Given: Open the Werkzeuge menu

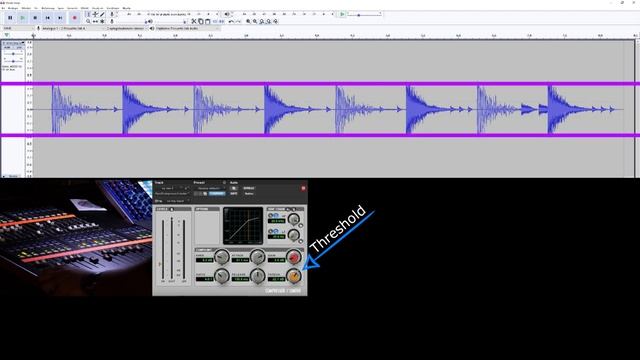Looking at the screenshot, I should pyautogui.click(x=113, y=8).
